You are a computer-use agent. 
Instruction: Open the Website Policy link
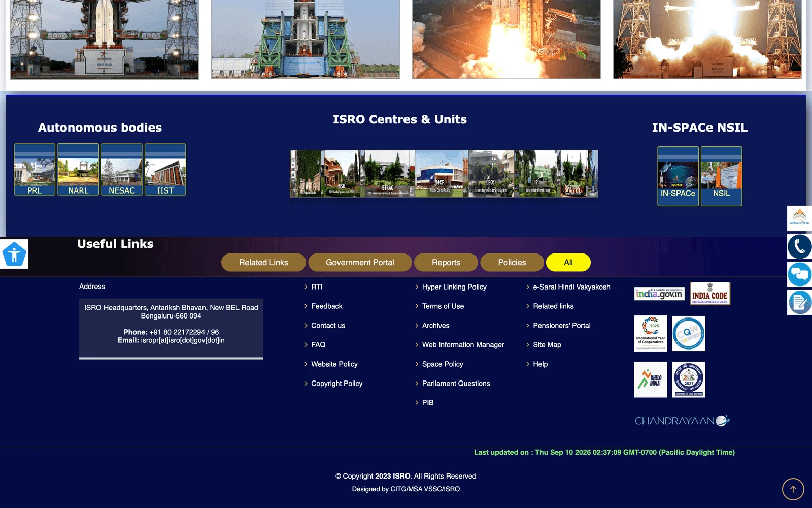334,364
